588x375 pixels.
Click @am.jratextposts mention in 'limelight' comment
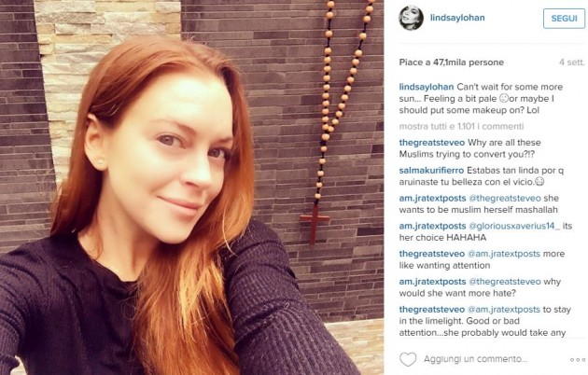tap(504, 310)
